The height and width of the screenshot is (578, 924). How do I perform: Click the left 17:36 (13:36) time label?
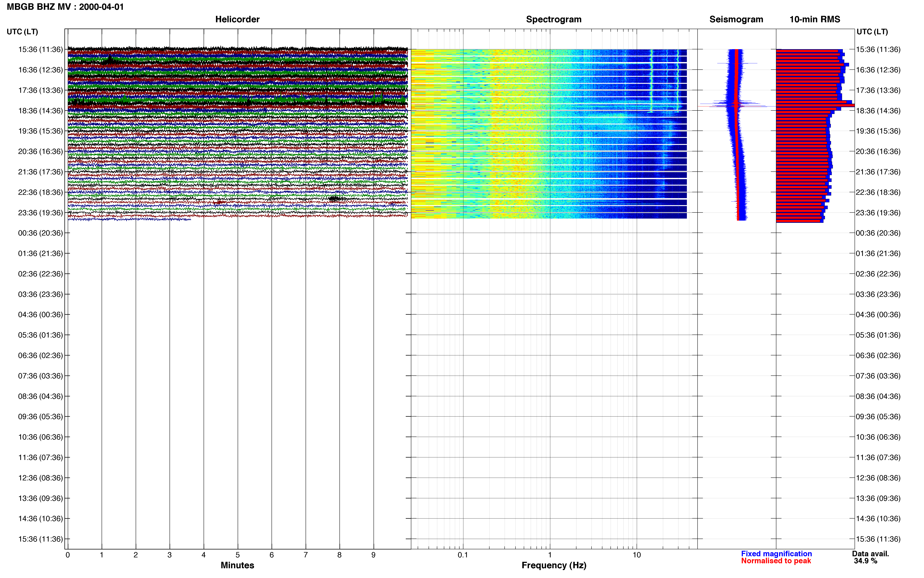[41, 90]
